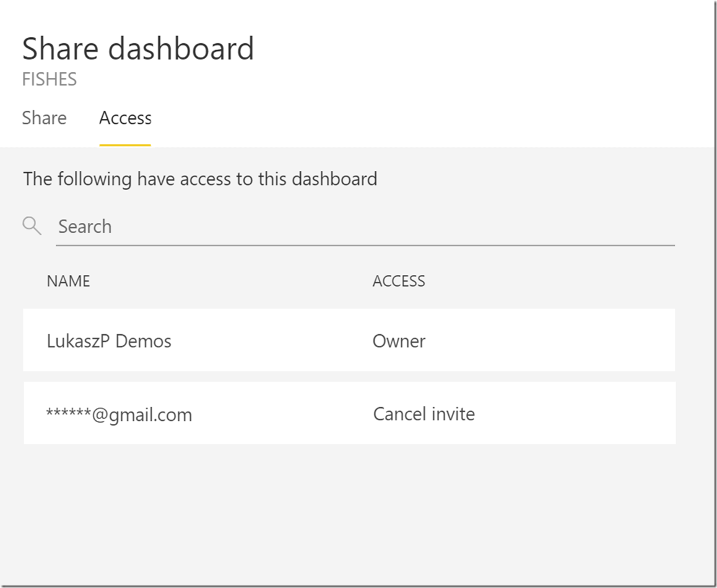Click the sentence about dashboard access

(x=200, y=179)
